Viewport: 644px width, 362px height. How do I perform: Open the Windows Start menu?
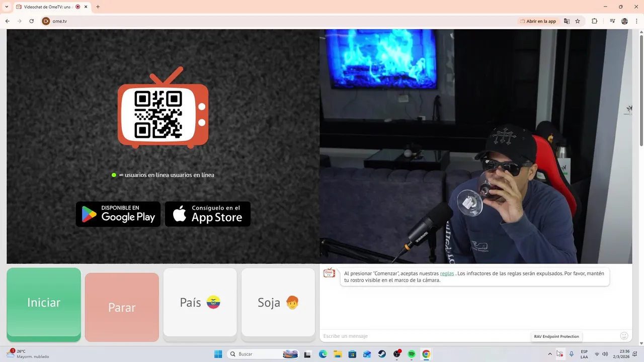coord(218,354)
